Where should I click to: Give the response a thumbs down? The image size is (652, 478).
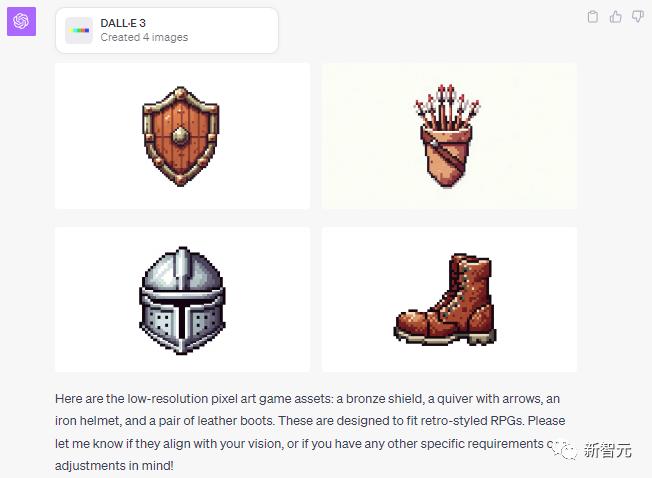point(637,17)
